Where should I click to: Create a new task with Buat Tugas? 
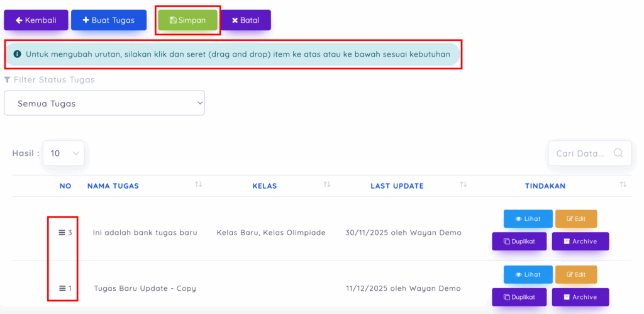(109, 20)
